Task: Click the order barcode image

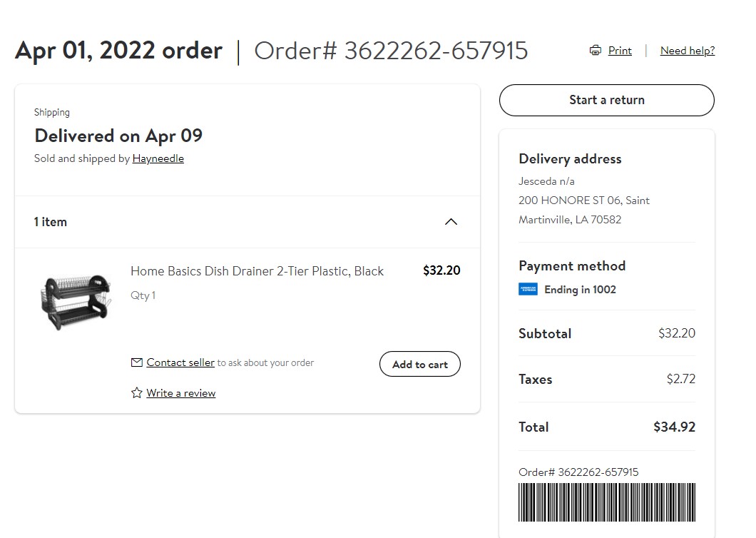Action: 607,502
